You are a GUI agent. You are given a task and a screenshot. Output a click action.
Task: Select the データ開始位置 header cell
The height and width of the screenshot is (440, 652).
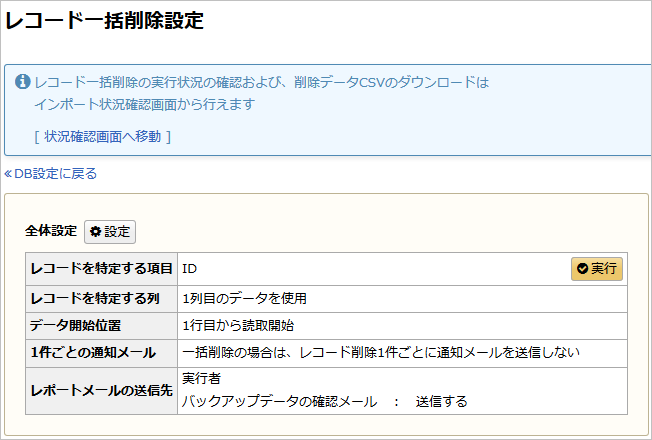(101, 326)
